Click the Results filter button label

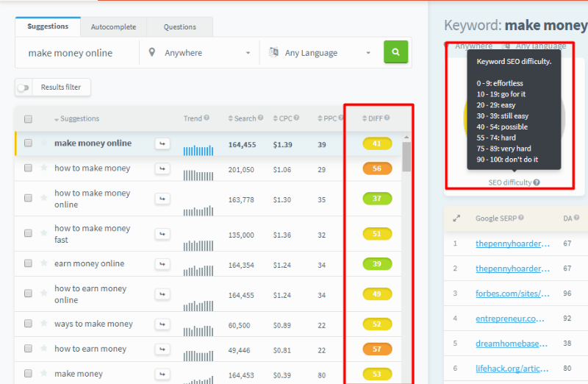click(x=61, y=87)
